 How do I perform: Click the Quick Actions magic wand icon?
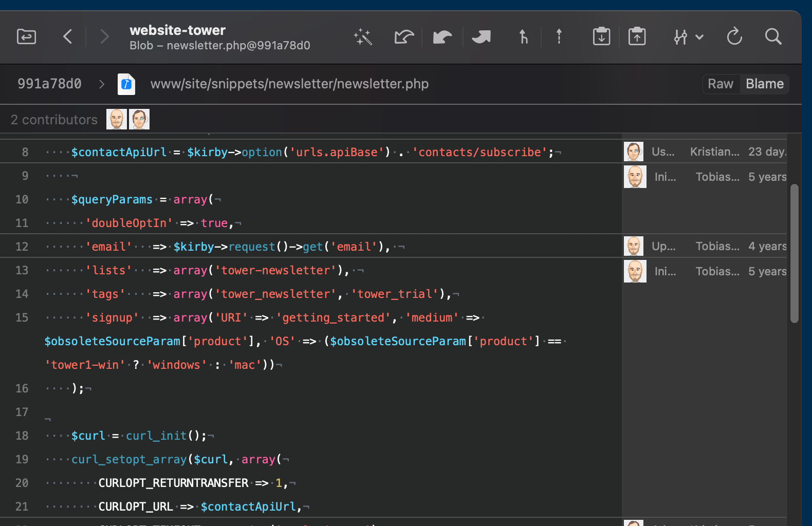[363, 37]
